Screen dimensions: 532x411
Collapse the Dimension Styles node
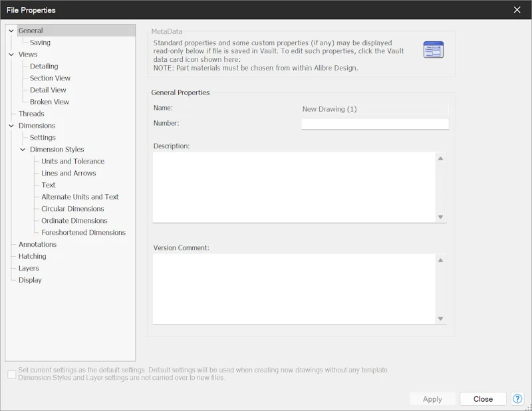pyautogui.click(x=23, y=150)
